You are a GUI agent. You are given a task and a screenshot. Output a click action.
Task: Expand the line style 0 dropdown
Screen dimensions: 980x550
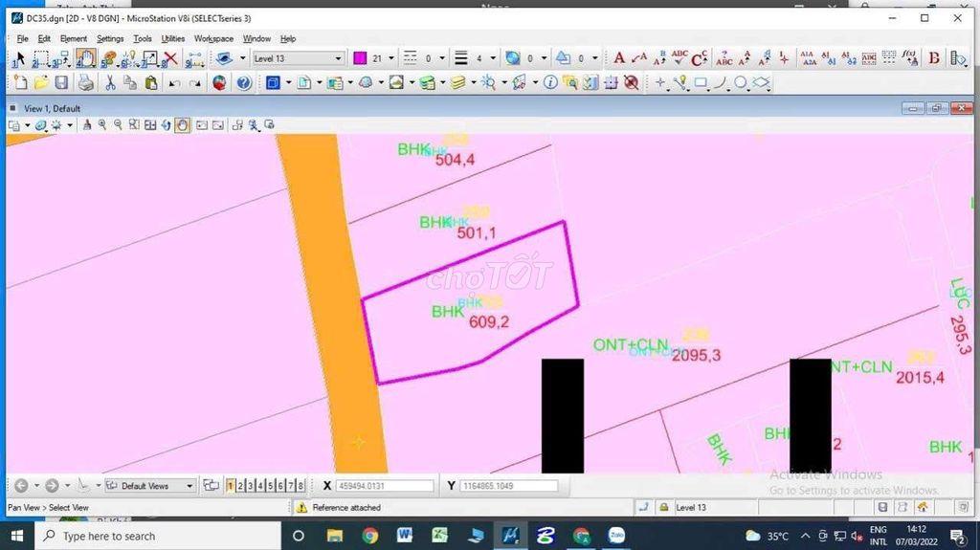click(x=442, y=58)
